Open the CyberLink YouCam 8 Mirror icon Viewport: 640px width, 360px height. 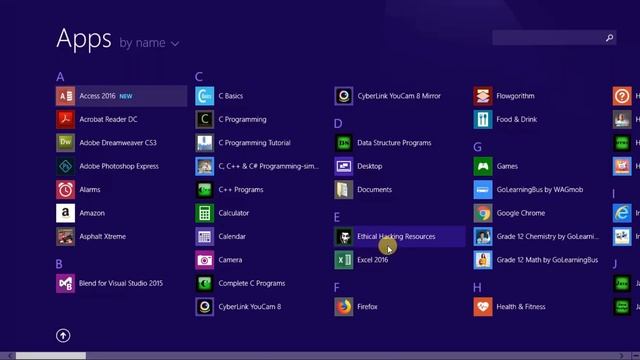pyautogui.click(x=344, y=96)
